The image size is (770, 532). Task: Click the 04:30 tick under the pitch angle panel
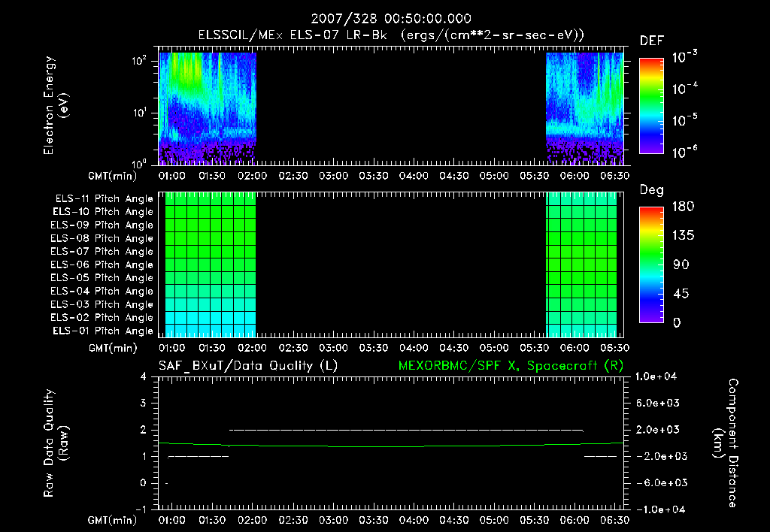tap(453, 348)
